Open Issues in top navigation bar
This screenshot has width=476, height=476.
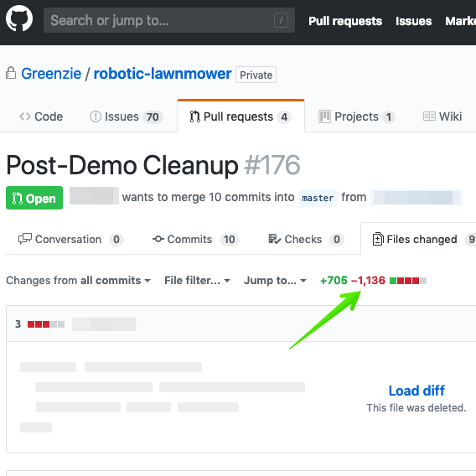pos(413,21)
